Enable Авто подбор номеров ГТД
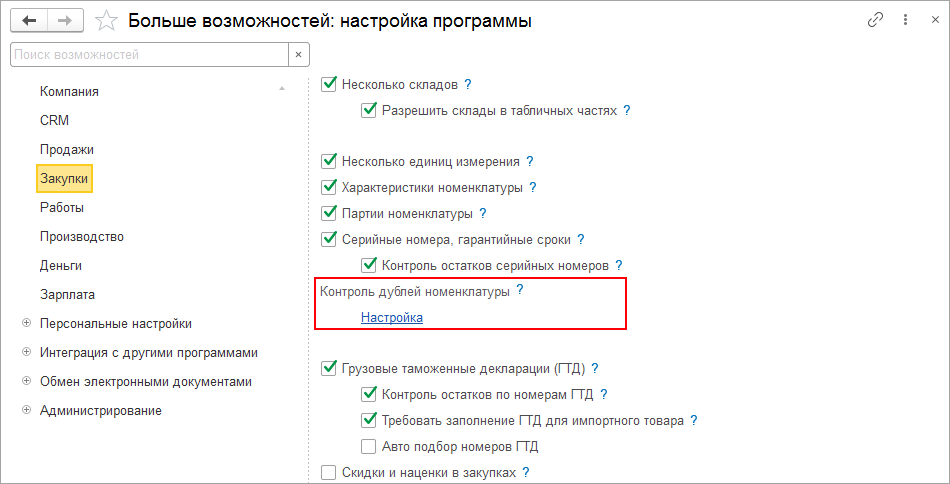 pyautogui.click(x=369, y=447)
